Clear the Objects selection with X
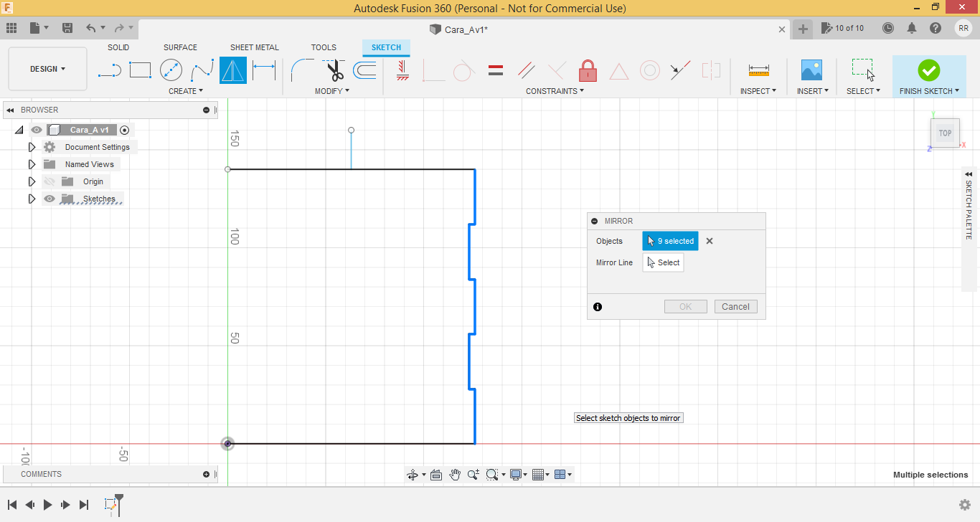 (x=710, y=241)
